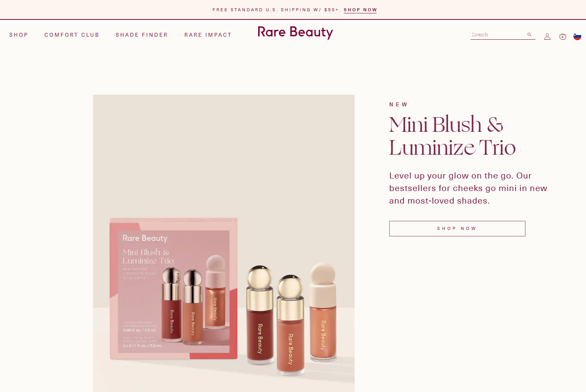Focus the Search input field

[498, 35]
